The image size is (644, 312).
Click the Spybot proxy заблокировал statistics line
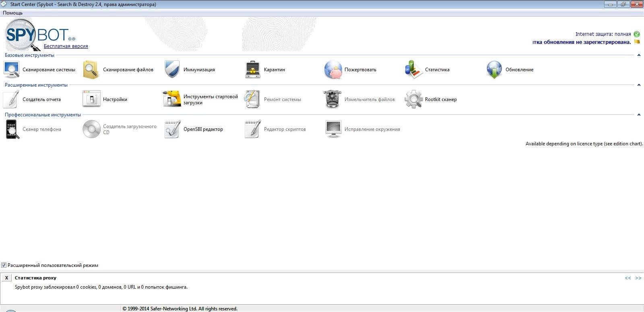coord(101,287)
